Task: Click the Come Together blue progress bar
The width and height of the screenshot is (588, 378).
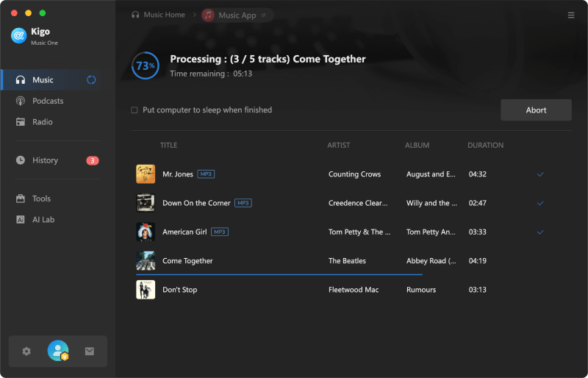Action: pyautogui.click(x=279, y=275)
